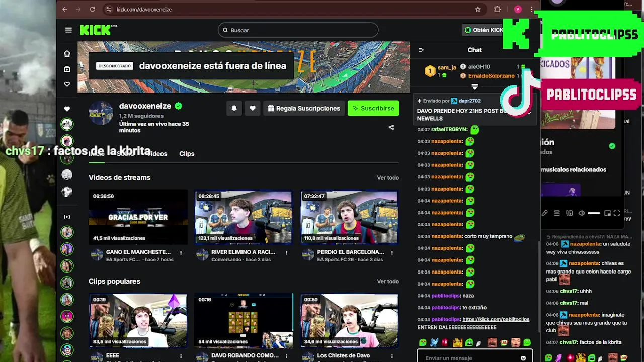
Task: Click rafaelTRGRYN username in chat
Action: tap(450, 129)
